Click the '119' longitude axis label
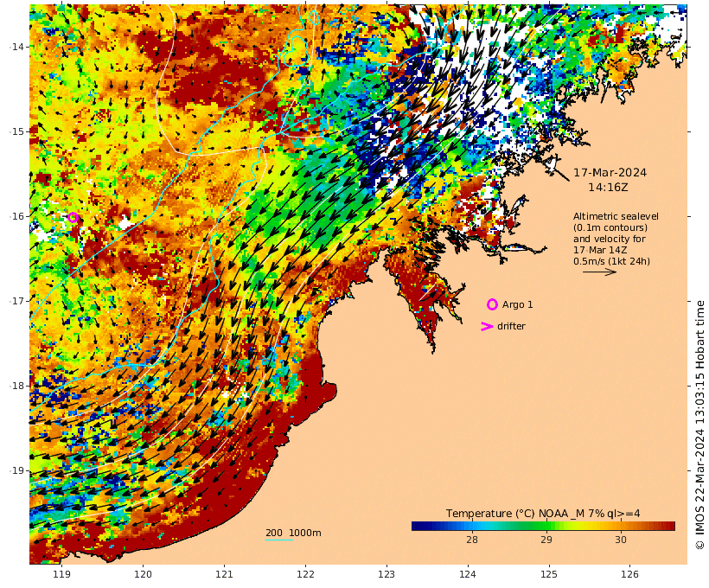Screen dimensions: 709x588 pyautogui.click(x=61, y=574)
